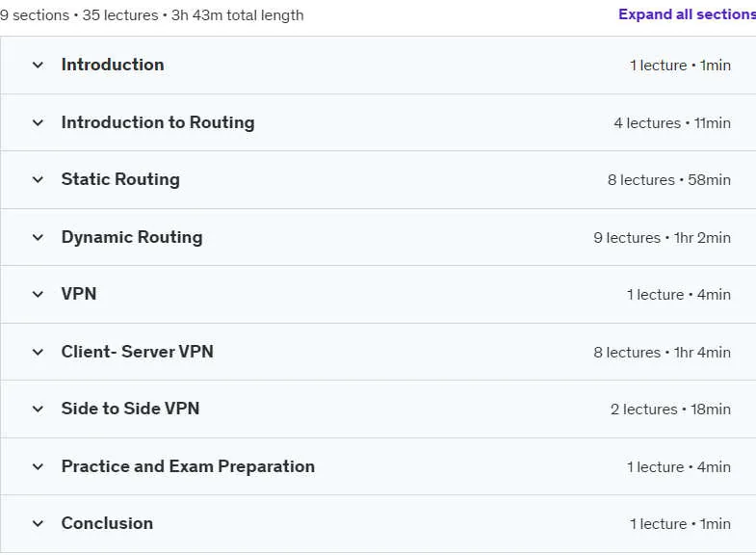The image size is (756, 555).
Task: Open Practice and Exam Preparation heading
Action: click(x=188, y=466)
